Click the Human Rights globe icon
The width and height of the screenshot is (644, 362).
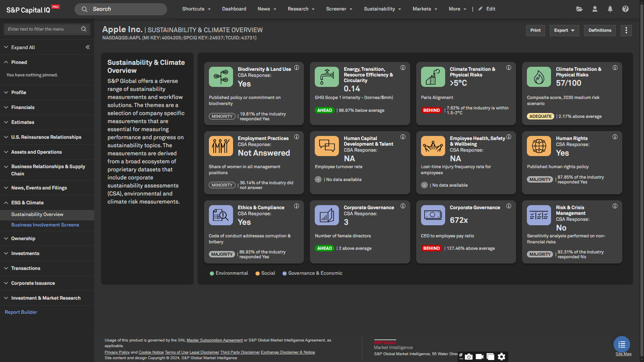pyautogui.click(x=539, y=146)
